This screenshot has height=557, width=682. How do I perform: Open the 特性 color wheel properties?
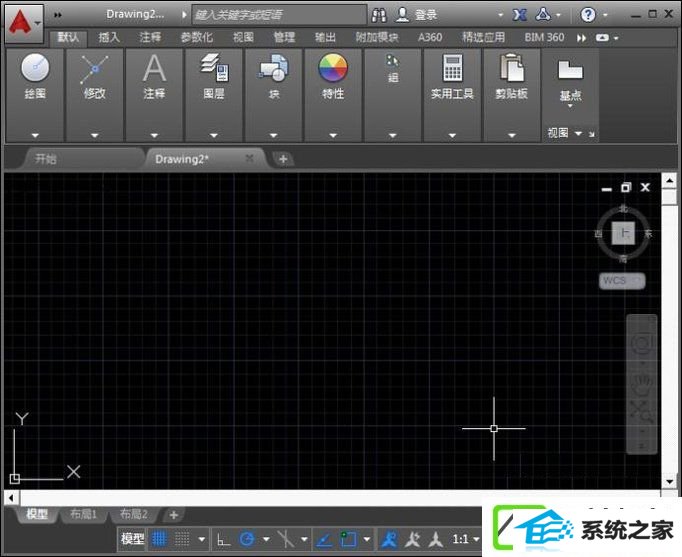point(333,68)
